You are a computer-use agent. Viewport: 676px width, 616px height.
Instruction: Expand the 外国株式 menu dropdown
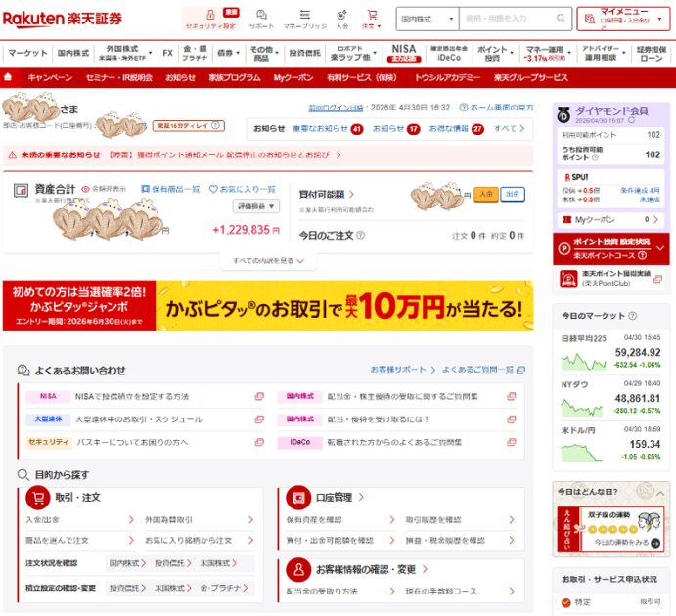point(150,53)
